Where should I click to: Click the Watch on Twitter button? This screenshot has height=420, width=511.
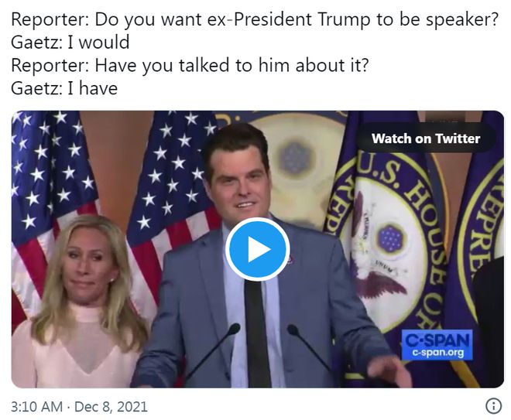point(426,138)
